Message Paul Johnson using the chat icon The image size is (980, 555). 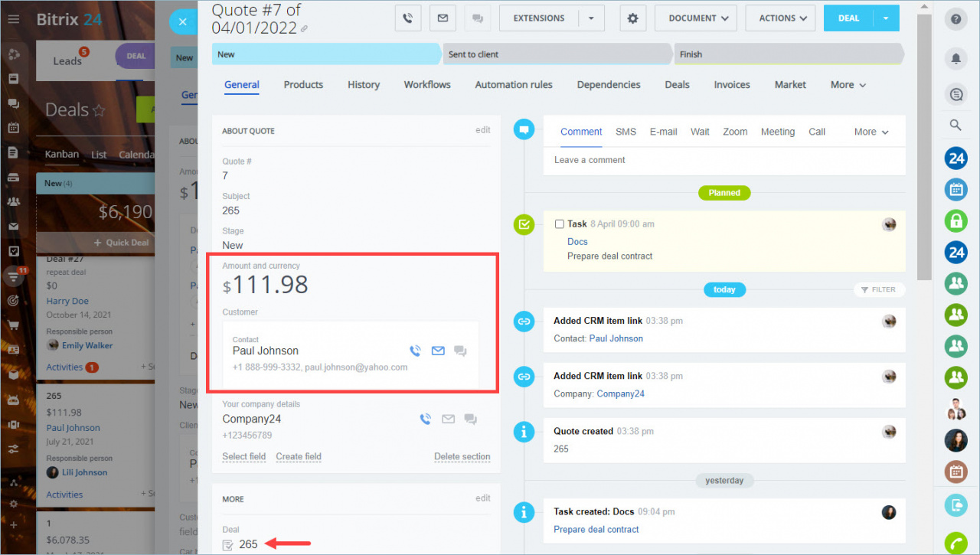coord(460,351)
